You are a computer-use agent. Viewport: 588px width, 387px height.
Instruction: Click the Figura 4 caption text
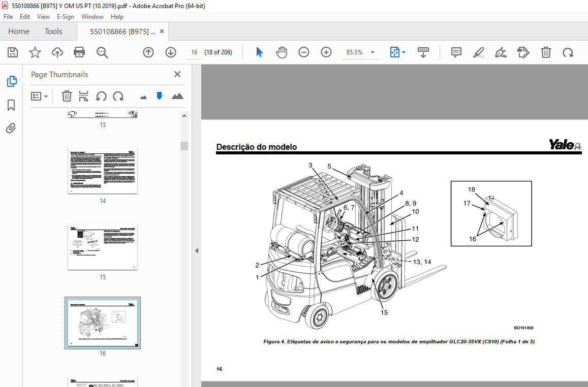tap(399, 341)
